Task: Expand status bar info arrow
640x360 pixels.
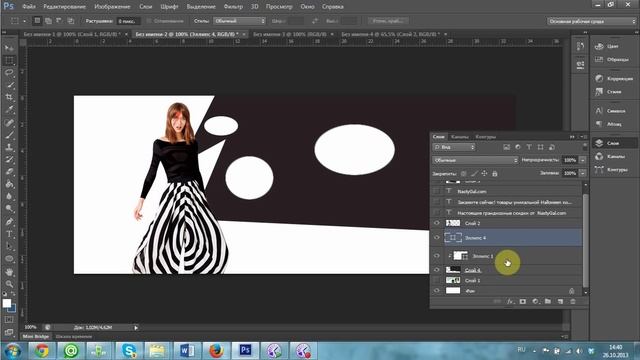Action: click(x=136, y=327)
